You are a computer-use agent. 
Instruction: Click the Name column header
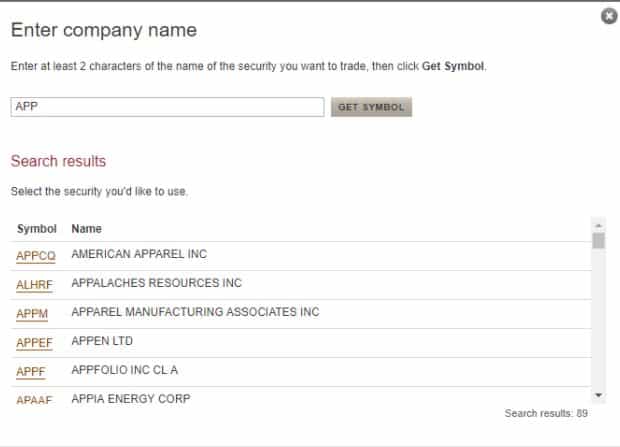86,229
